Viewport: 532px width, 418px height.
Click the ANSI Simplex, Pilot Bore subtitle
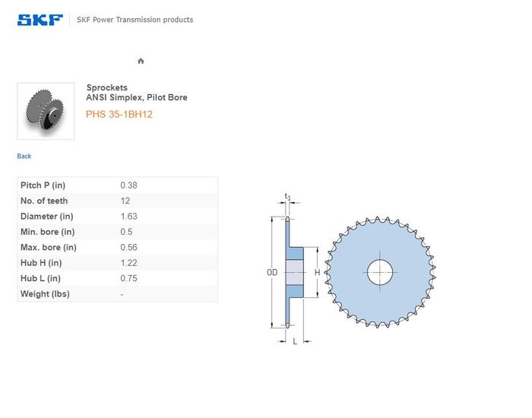coord(137,97)
